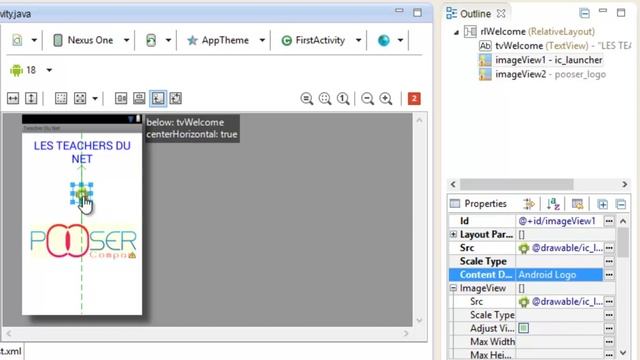Collapse the ImageView property group
640x360 pixels.
(x=453, y=288)
